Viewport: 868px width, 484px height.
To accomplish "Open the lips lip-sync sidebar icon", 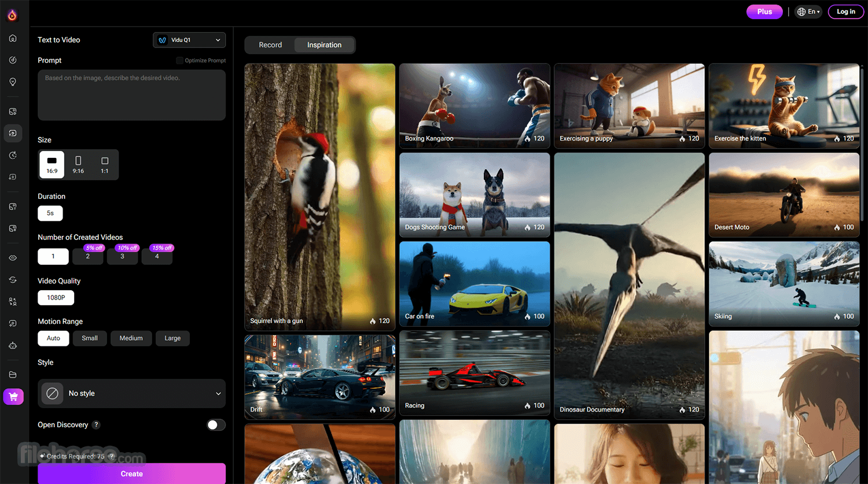I will tap(13, 258).
